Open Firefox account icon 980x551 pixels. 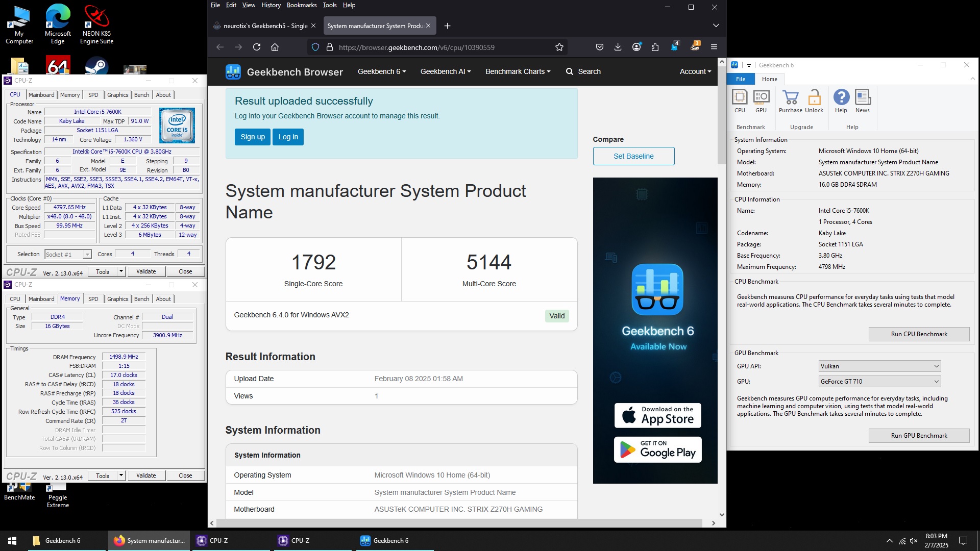tap(636, 47)
